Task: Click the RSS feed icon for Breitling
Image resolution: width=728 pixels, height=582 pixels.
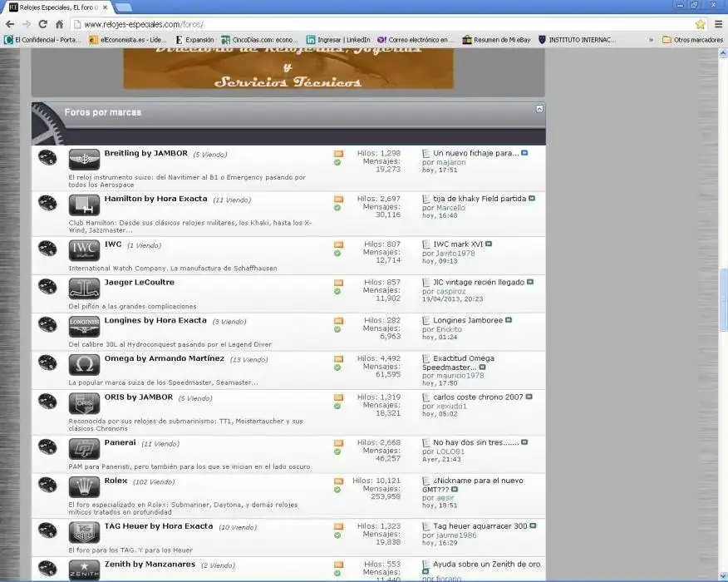Action: tap(338, 153)
